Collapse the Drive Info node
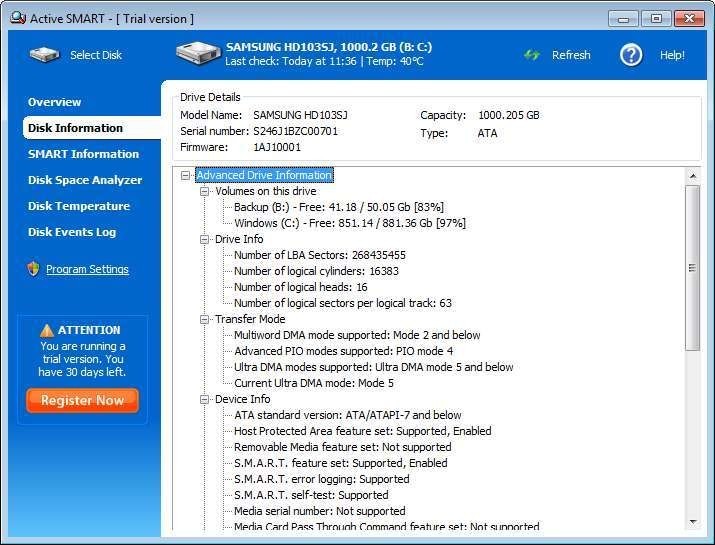 pyautogui.click(x=204, y=239)
